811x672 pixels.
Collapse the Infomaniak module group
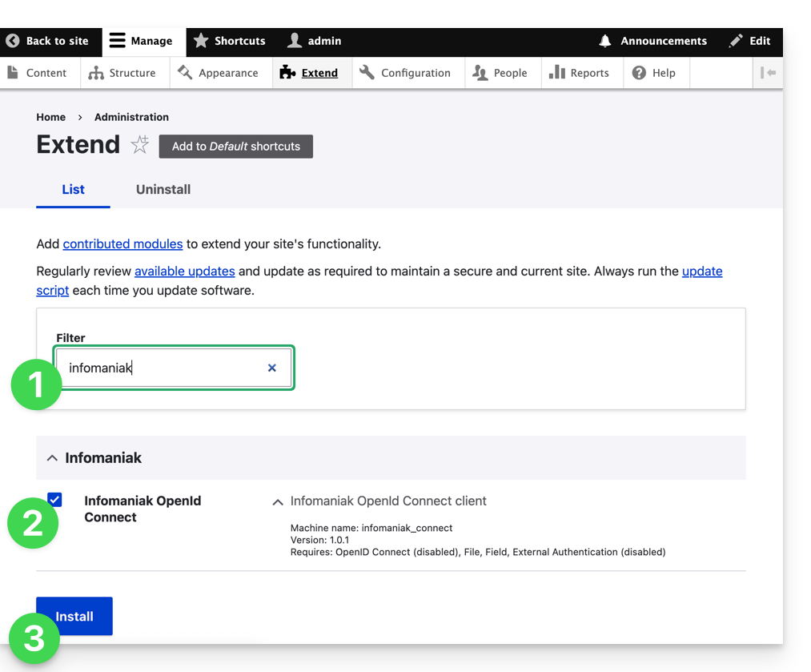click(x=52, y=458)
